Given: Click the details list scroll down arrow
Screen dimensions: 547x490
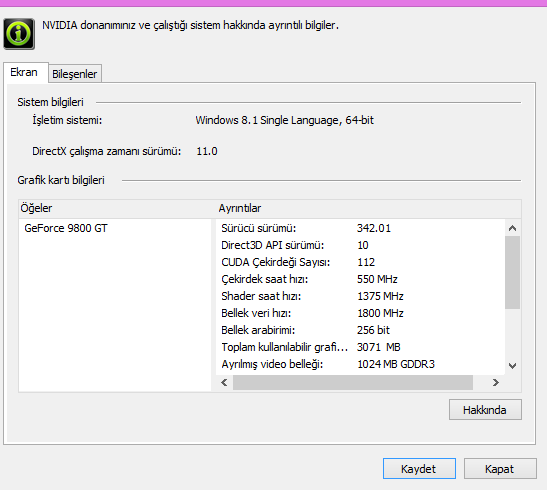Looking at the screenshot, I should point(512,366).
